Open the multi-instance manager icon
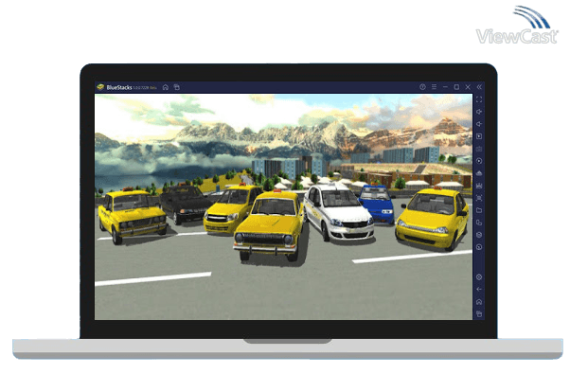Image resolution: width=570 pixels, height=392 pixels. click(479, 223)
